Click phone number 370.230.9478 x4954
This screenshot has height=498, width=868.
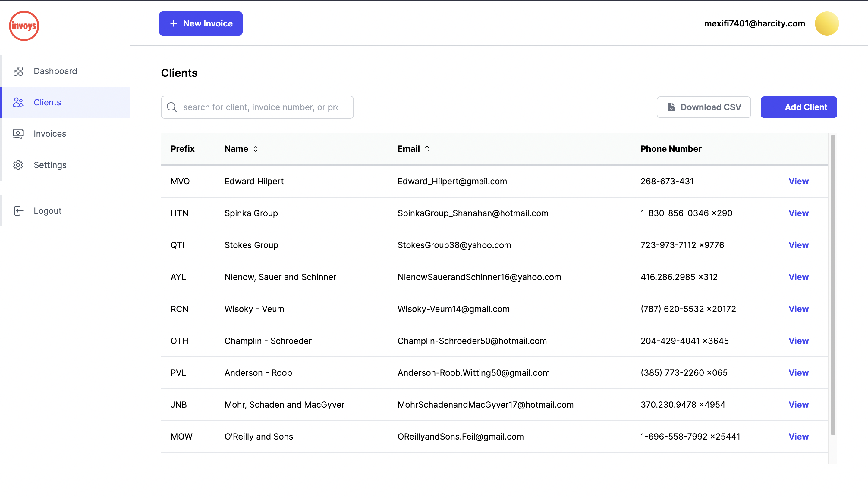coord(683,405)
